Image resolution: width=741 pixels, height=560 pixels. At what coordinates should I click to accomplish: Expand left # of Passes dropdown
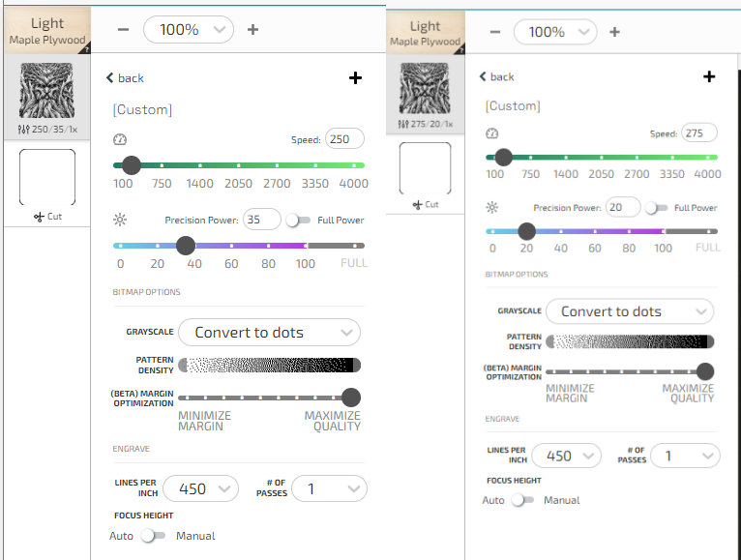pyautogui.click(x=329, y=488)
